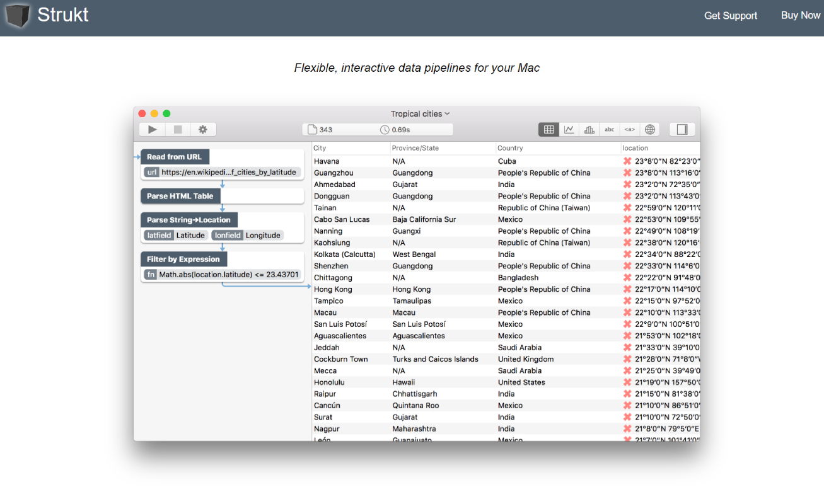Click the clock icon beside 0.69s
The image size is (824, 504).
(x=385, y=129)
